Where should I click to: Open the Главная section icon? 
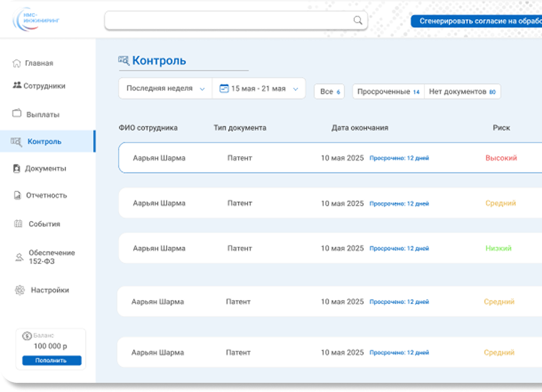[x=18, y=63]
